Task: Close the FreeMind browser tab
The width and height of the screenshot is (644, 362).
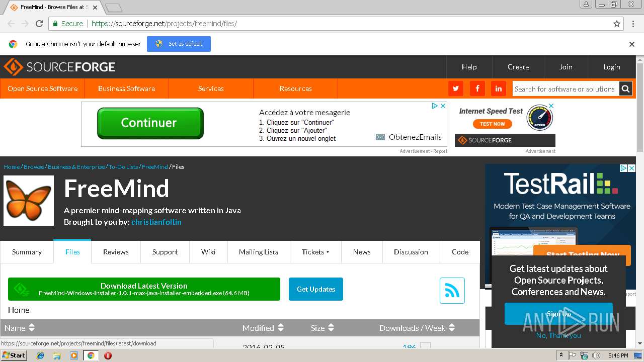Action: (95, 8)
